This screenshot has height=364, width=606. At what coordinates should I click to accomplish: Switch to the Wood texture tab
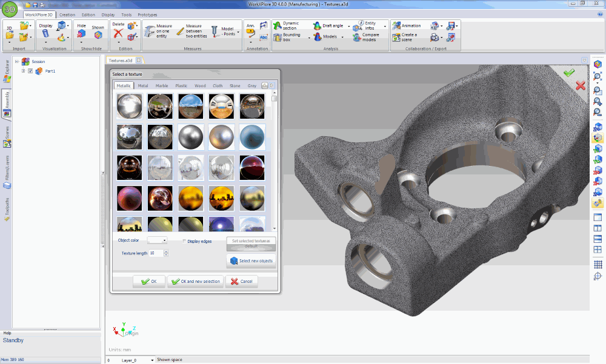[200, 85]
